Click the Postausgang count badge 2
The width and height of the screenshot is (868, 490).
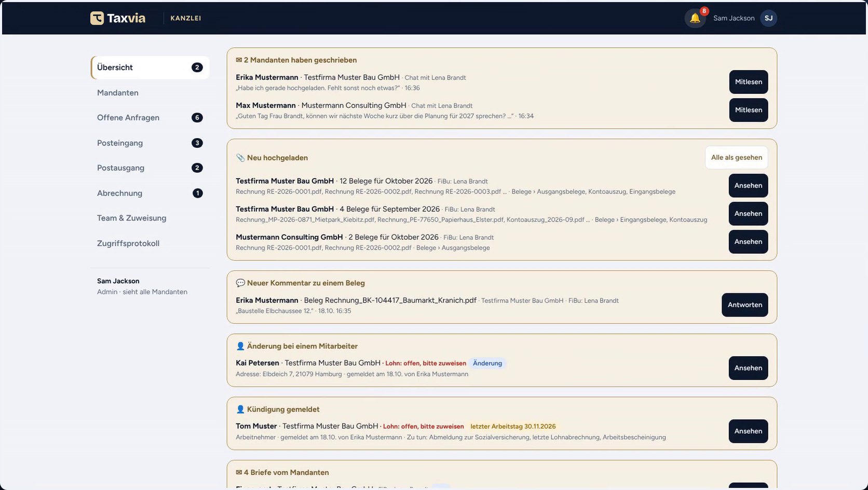pyautogui.click(x=197, y=168)
